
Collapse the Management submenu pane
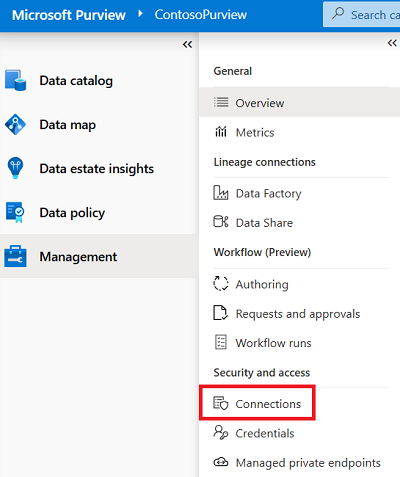pos(392,43)
